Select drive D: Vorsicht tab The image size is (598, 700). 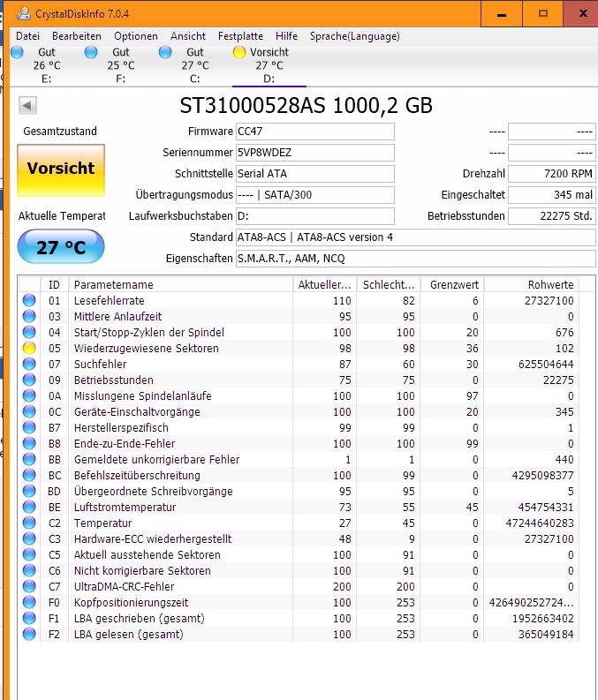tap(269, 65)
